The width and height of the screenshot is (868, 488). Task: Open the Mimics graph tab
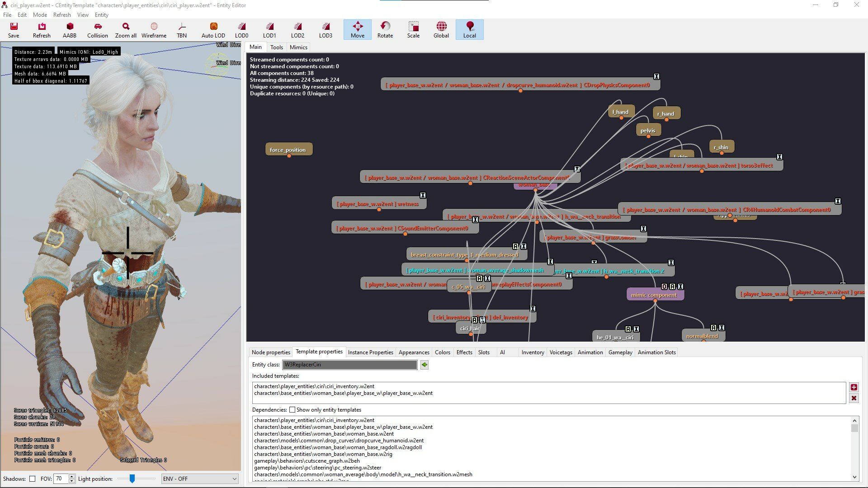(298, 47)
